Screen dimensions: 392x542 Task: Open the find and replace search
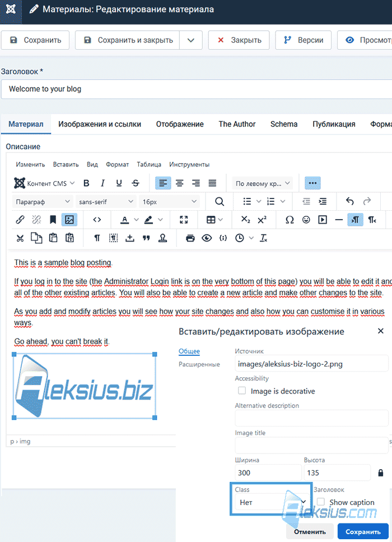pos(220,202)
